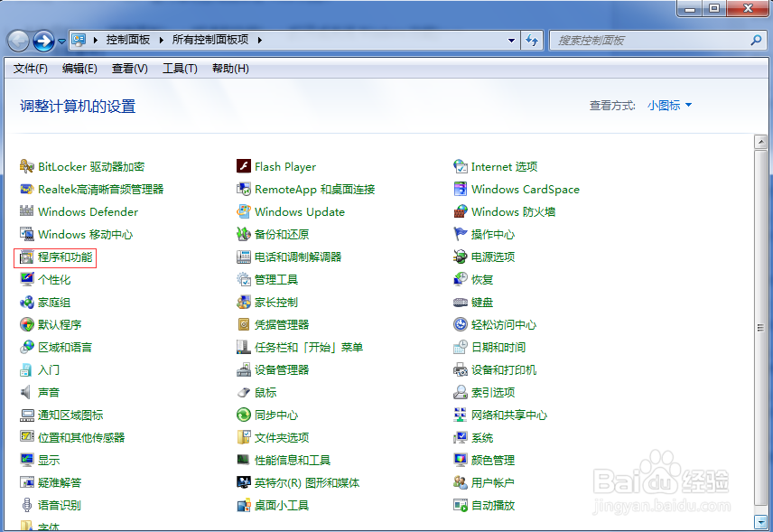Open the Windows CardSpace icon
Viewport: 773px width, 532px height.
tap(461, 190)
